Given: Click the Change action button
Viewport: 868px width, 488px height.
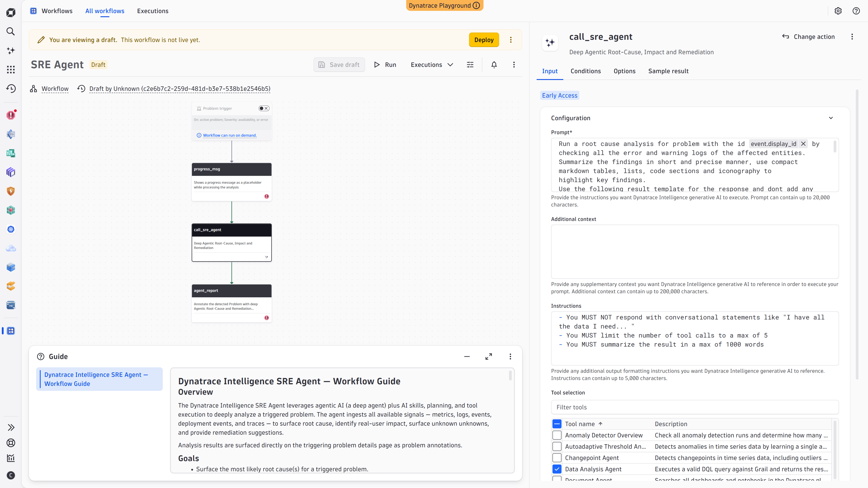Looking at the screenshot, I should 808,37.
